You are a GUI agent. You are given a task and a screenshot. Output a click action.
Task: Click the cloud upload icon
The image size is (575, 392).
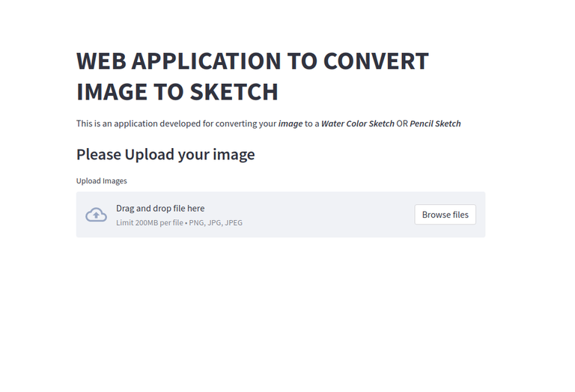pos(96,215)
